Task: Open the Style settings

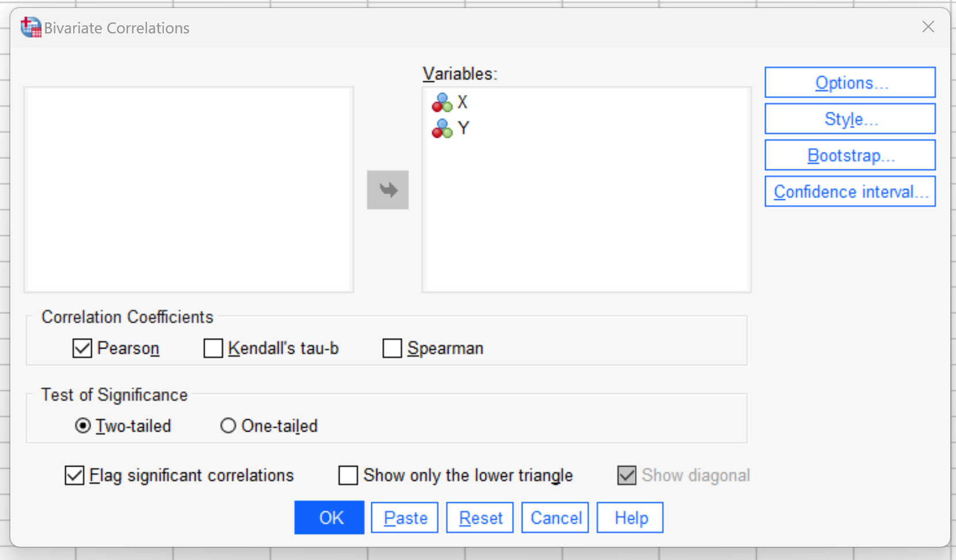Action: 850,119
